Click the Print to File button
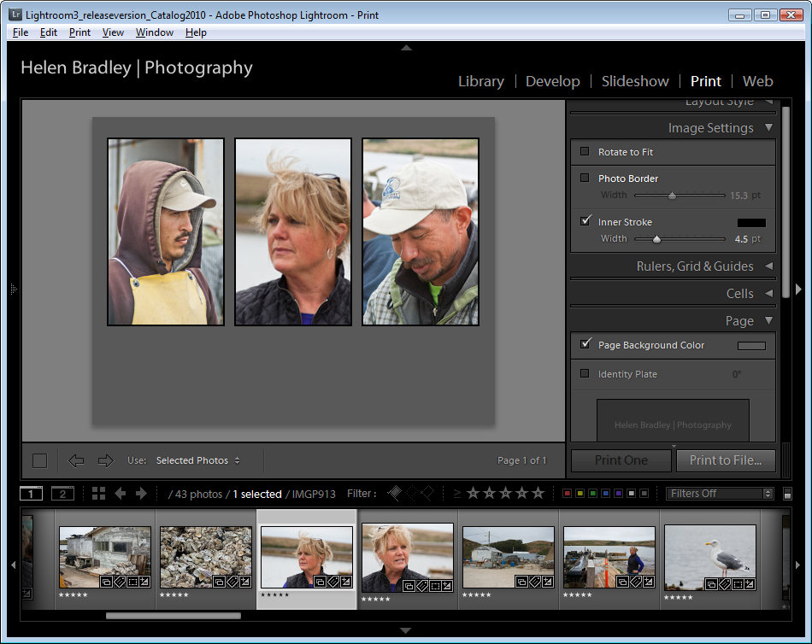The height and width of the screenshot is (644, 812). coord(725,460)
